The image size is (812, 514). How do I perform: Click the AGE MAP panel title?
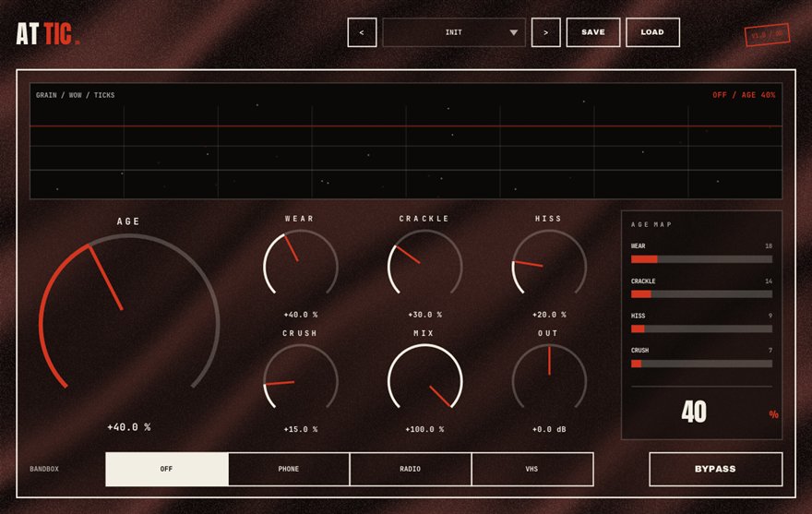point(651,224)
